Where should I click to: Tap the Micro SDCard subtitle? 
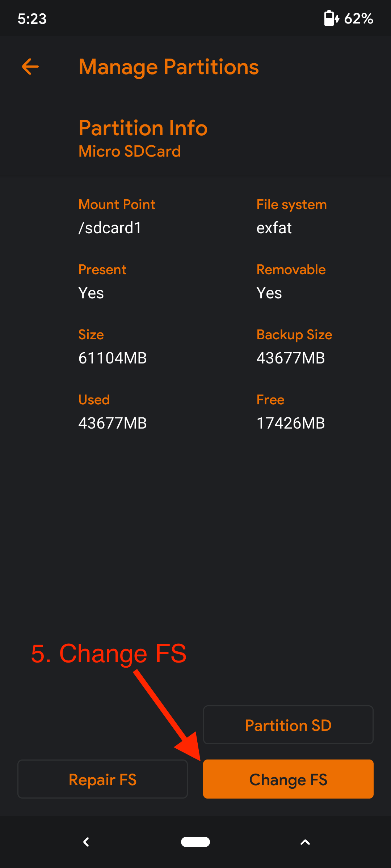[x=130, y=151]
